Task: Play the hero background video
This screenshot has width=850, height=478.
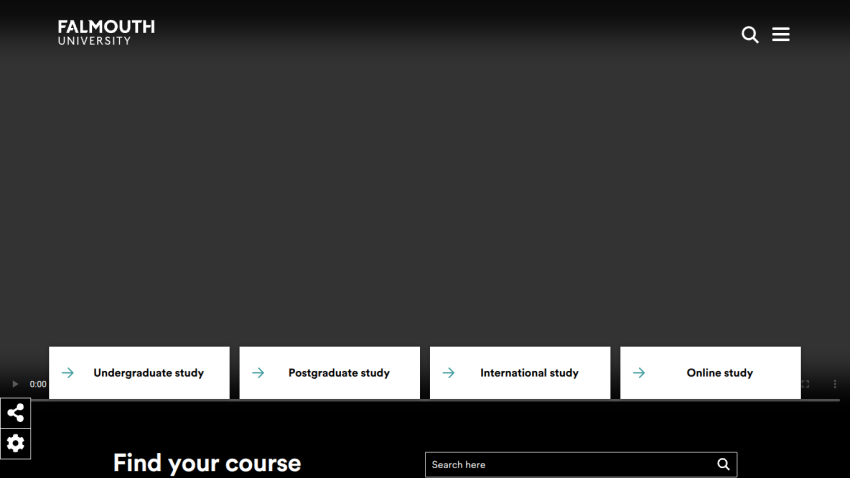Action: [x=15, y=384]
